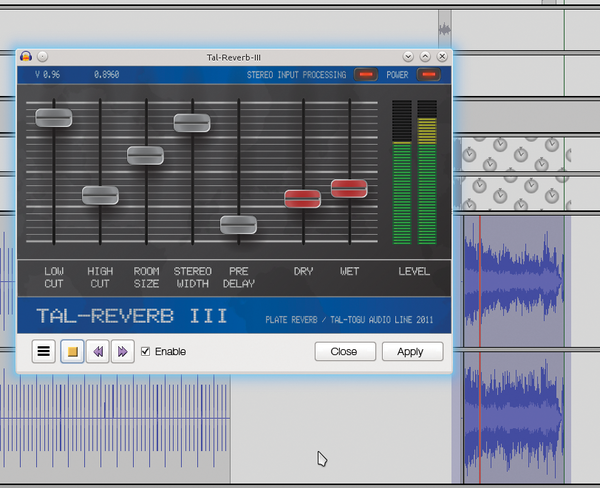
Task: Click the LEVEL label
Action: click(414, 271)
